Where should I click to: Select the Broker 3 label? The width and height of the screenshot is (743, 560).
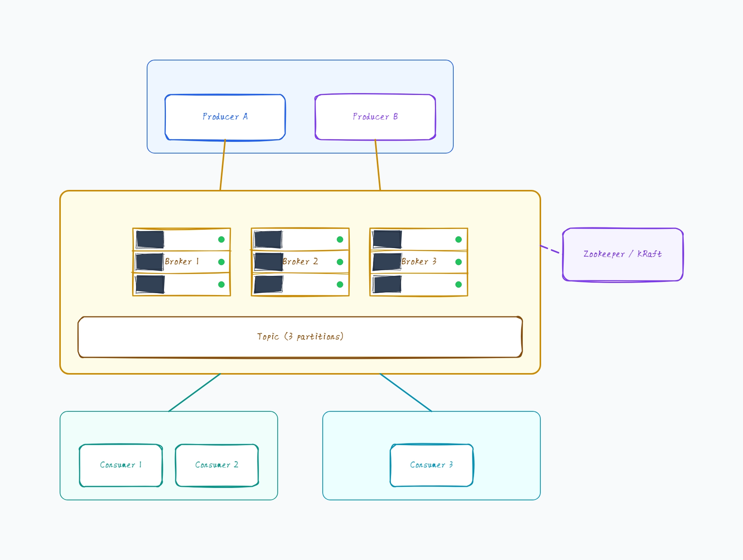419,262
